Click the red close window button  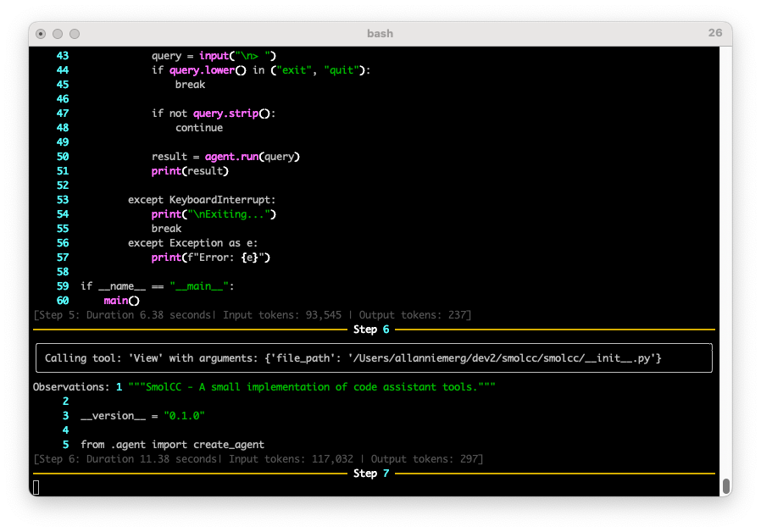tap(41, 34)
